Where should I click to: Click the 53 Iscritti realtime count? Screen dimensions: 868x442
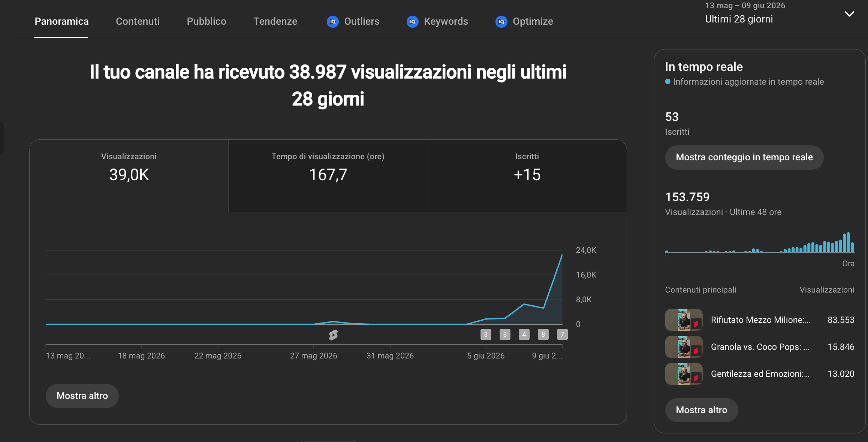tap(672, 117)
